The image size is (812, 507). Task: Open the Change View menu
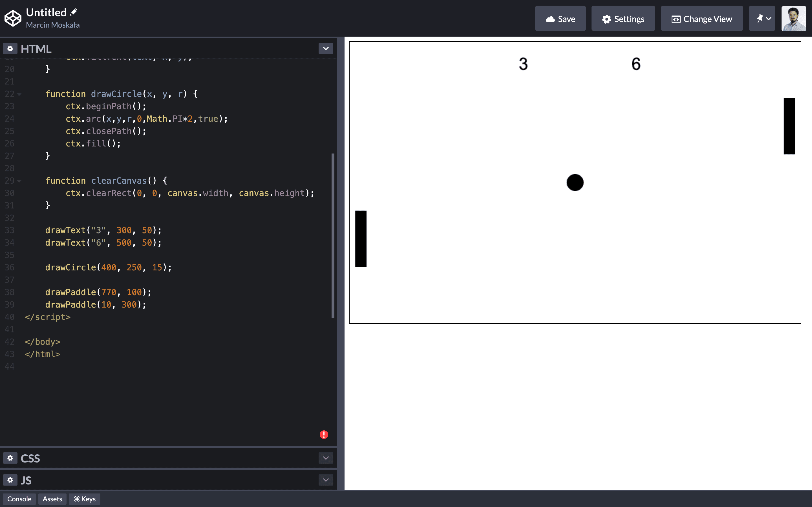(x=701, y=18)
